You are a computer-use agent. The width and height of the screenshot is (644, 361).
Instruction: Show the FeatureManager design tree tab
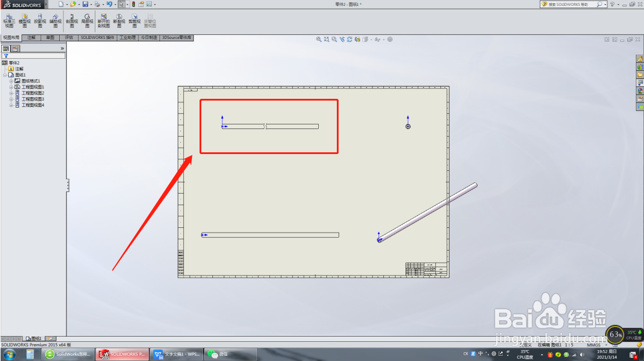[x=6, y=48]
